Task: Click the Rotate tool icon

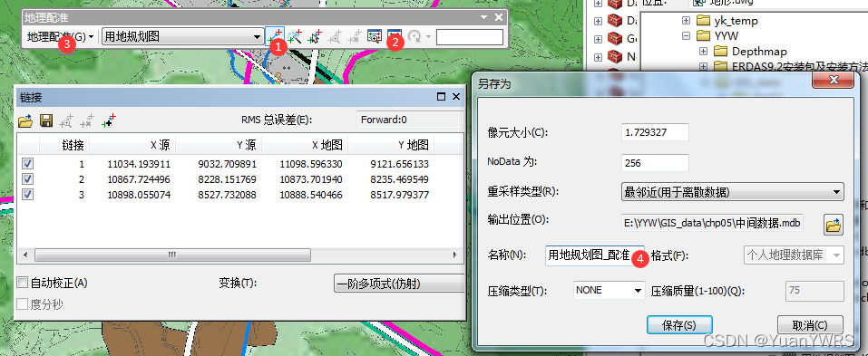Action: click(414, 37)
